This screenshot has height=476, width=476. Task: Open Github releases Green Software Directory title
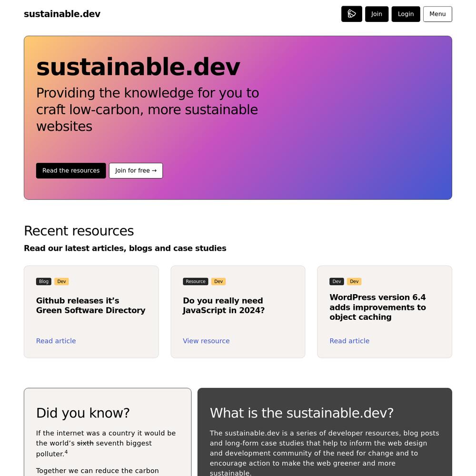(91, 306)
